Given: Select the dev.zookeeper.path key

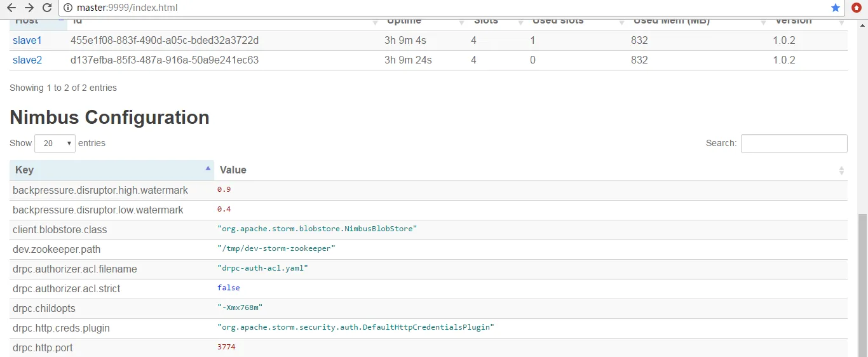Looking at the screenshot, I should pos(57,250).
